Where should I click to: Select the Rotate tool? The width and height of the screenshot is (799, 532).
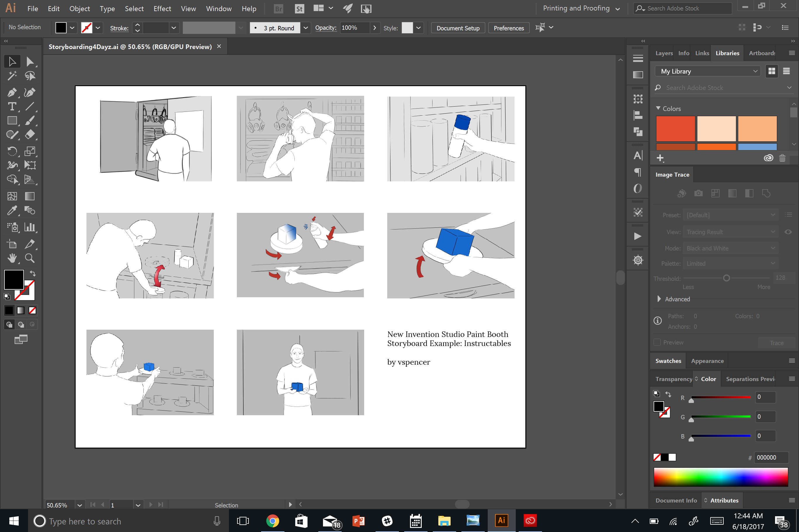tap(12, 151)
